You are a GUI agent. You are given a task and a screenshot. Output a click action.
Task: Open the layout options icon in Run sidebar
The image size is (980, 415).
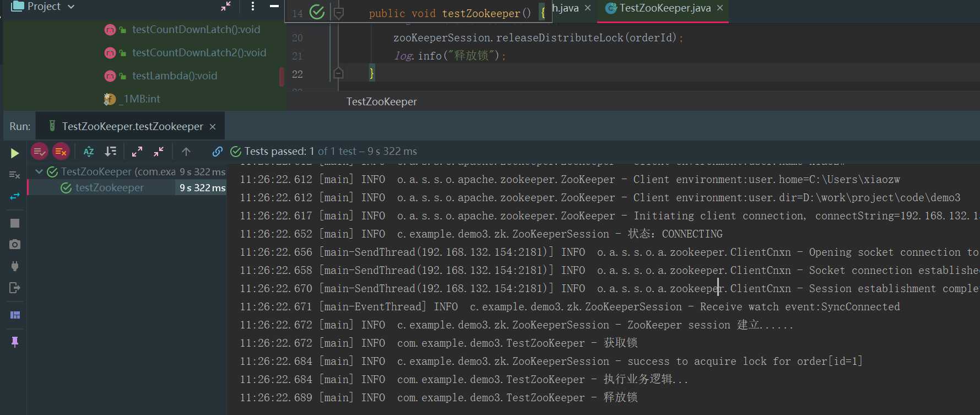click(x=15, y=315)
